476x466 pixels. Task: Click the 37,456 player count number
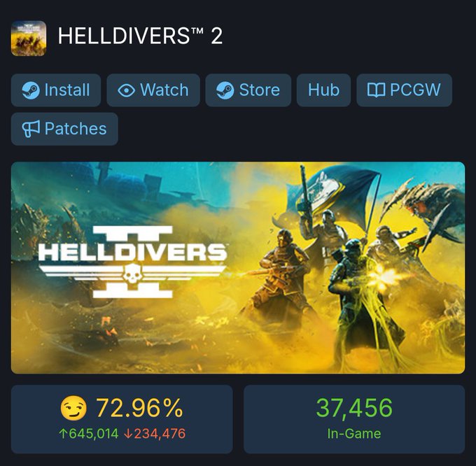pos(354,408)
